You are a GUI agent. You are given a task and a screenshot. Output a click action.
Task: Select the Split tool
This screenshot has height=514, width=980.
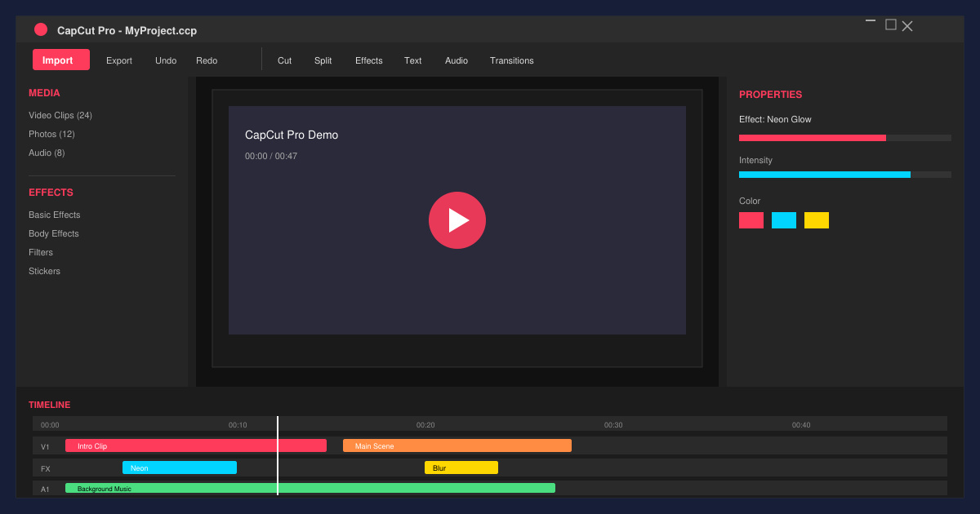[323, 60]
